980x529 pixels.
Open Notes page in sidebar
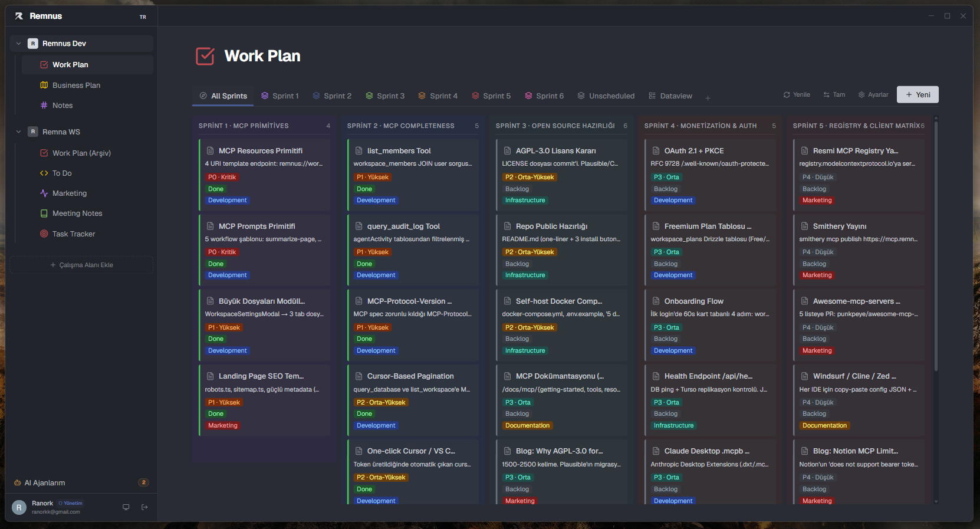point(87,106)
